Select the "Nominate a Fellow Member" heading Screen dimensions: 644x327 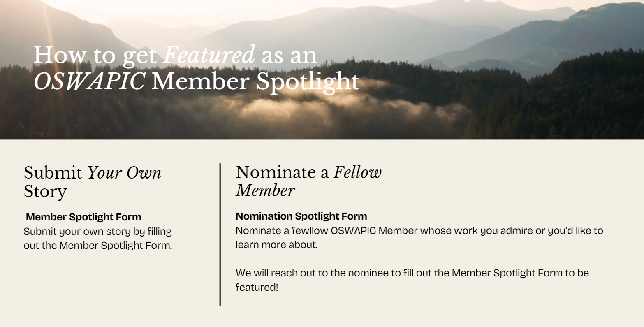point(308,181)
